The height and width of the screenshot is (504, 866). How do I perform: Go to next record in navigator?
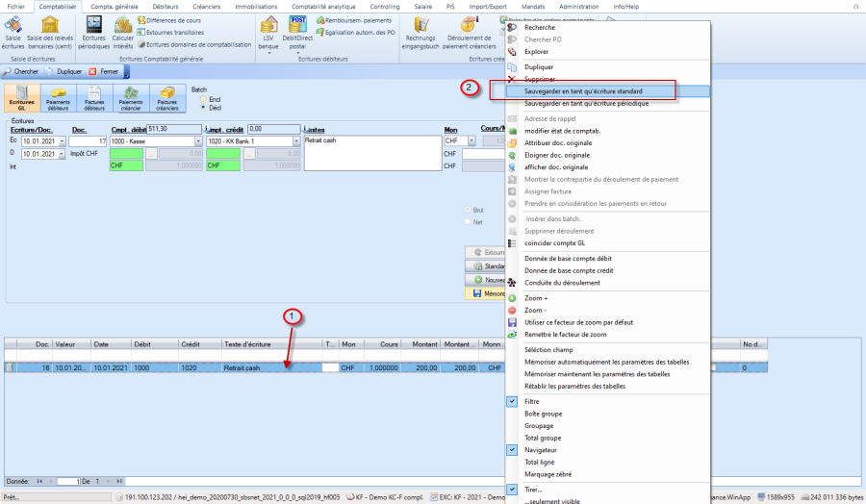pos(108,481)
